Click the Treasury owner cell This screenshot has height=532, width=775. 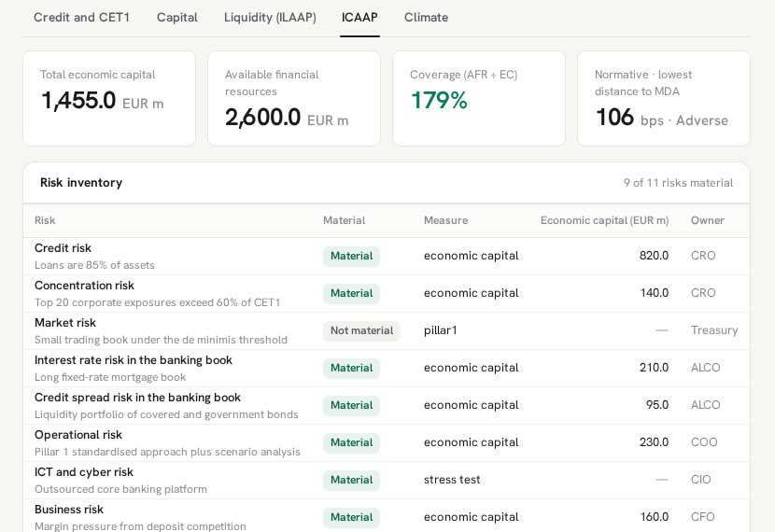(x=714, y=330)
